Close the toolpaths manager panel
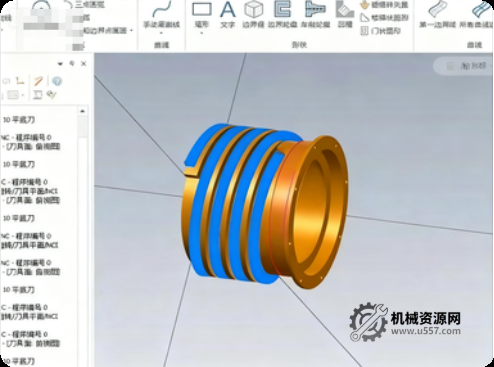This screenshot has width=494, height=367. pyautogui.click(x=84, y=63)
